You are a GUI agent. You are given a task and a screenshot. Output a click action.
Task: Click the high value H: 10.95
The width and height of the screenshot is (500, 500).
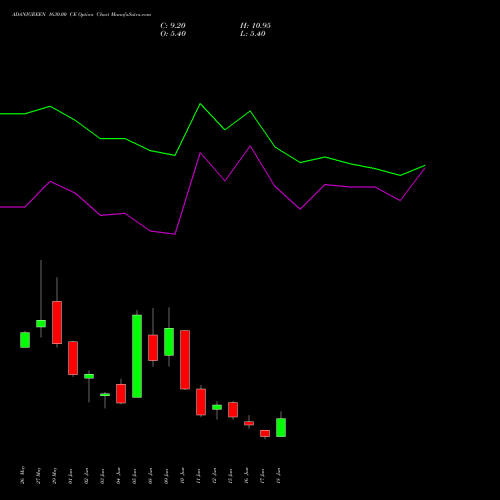255,26
